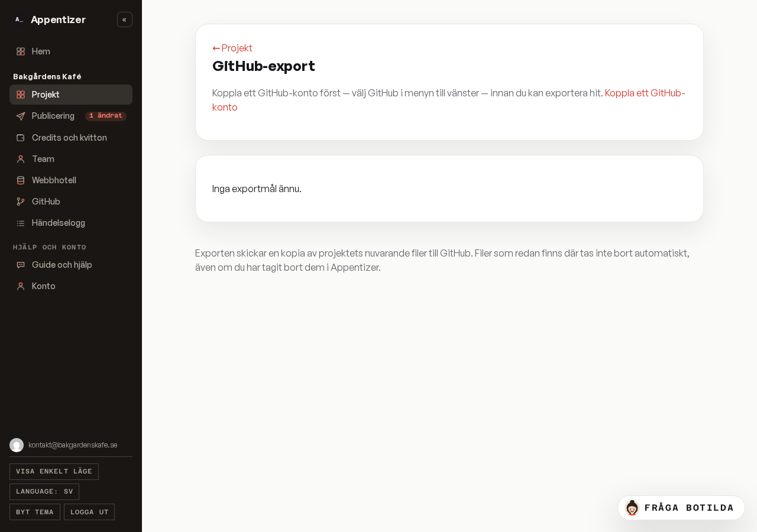Screen dimensions: 757x532
Task: Open Guide och hjälp
Action: (x=71, y=265)
